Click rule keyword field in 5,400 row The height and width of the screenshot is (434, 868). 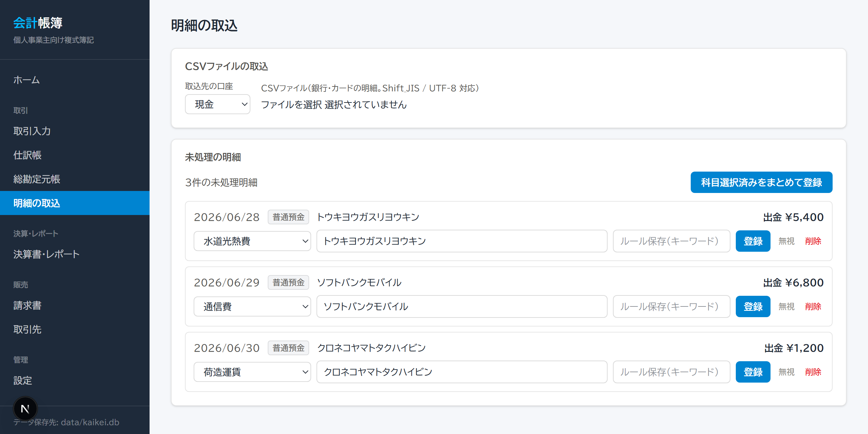click(x=672, y=241)
